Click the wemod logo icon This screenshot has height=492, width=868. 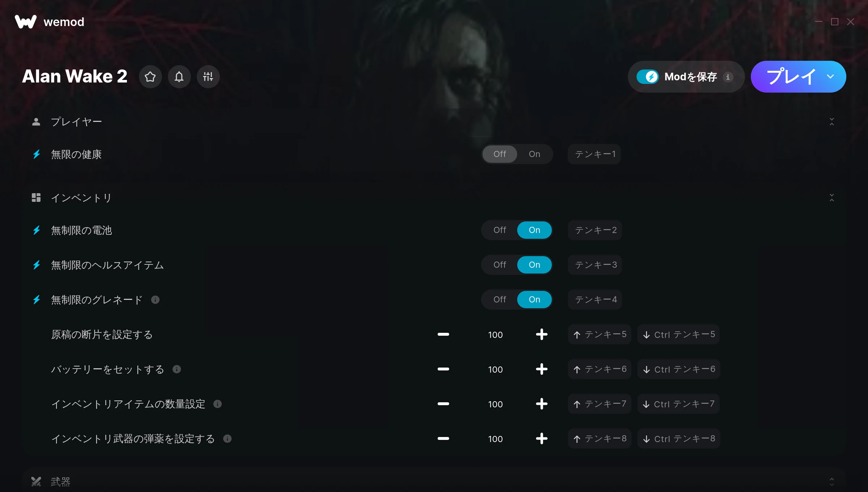(x=26, y=22)
